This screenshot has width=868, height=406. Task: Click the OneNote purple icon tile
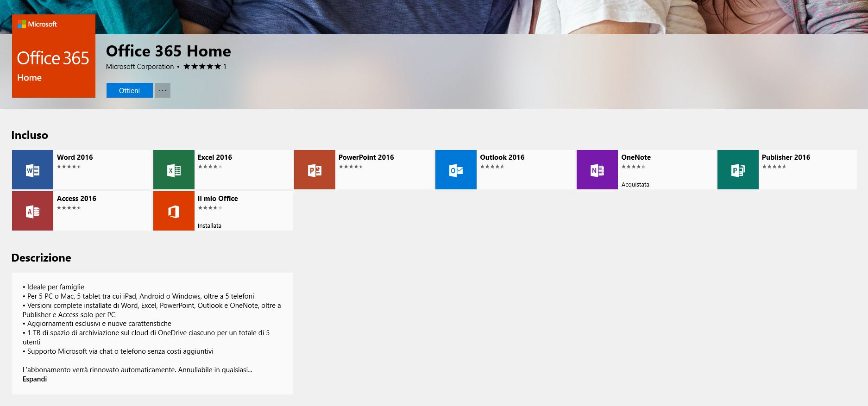pyautogui.click(x=597, y=169)
